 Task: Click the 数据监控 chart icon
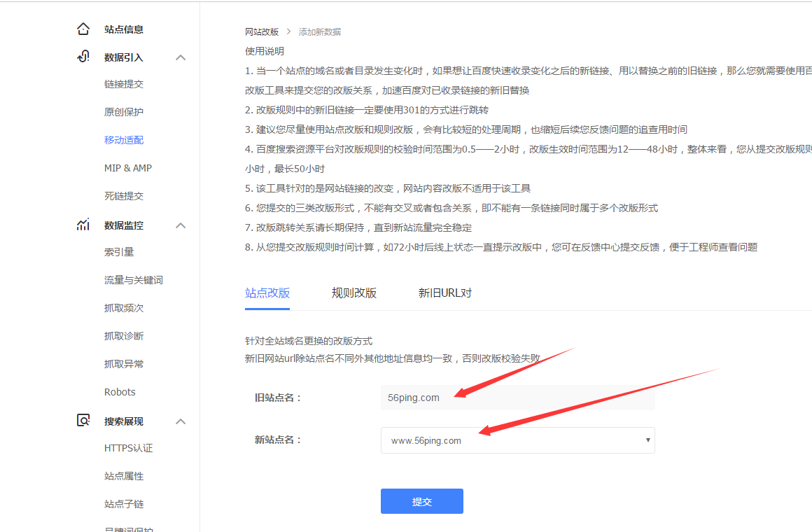click(x=83, y=225)
